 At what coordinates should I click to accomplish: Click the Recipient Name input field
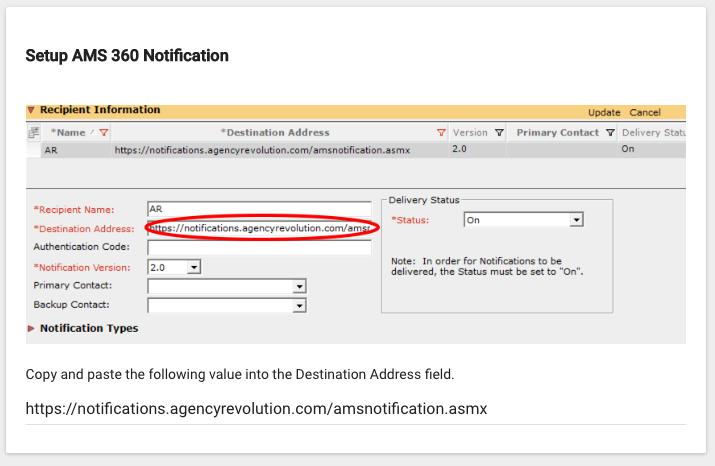(259, 209)
